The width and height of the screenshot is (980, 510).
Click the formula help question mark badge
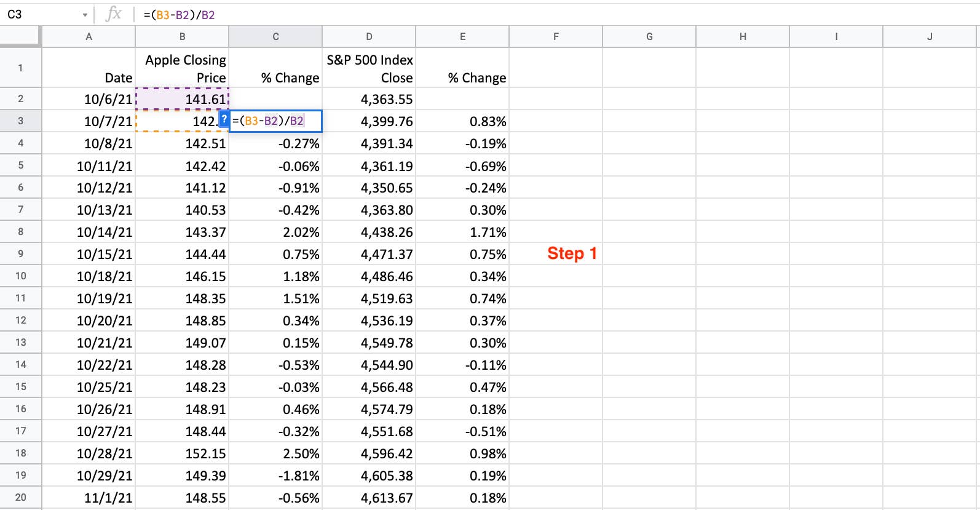pyautogui.click(x=224, y=119)
